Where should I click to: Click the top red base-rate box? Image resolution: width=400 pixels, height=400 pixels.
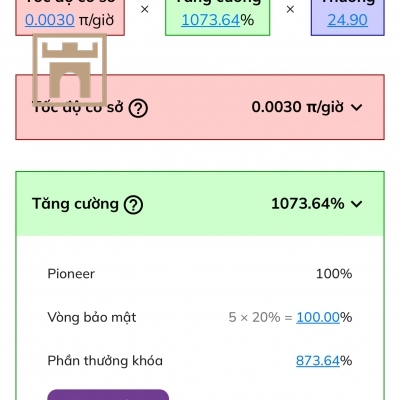(70, 17)
